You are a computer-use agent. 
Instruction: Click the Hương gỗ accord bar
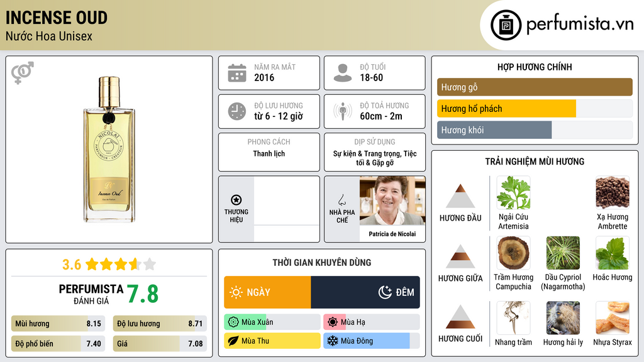pos(535,87)
